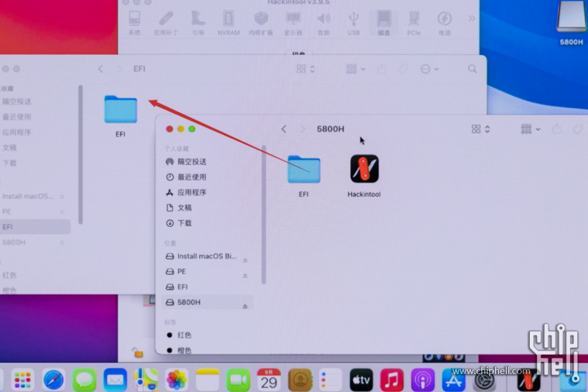This screenshot has width=588, height=392.
Task: Open Apple TV from the Dock
Action: click(x=361, y=380)
